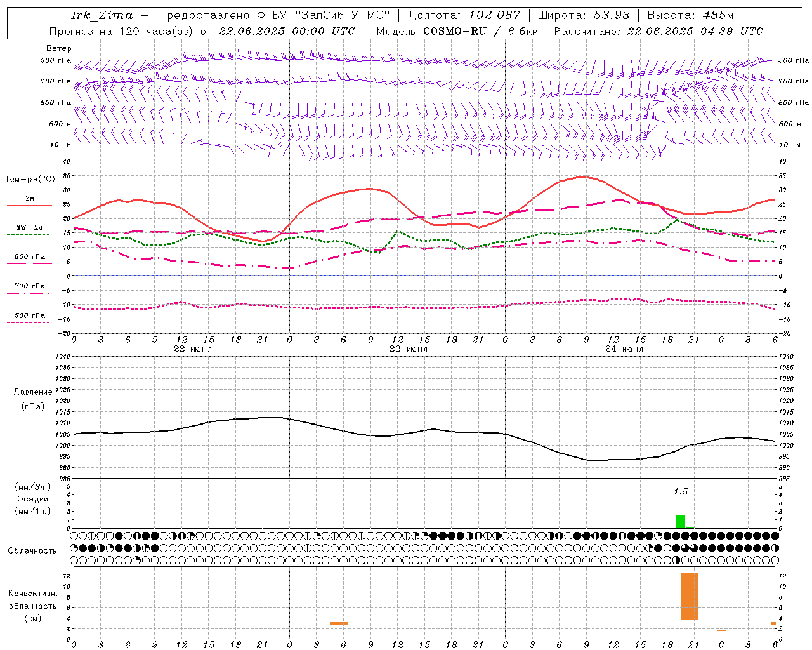Select the '2м' temperature legend entry

pos(30,199)
